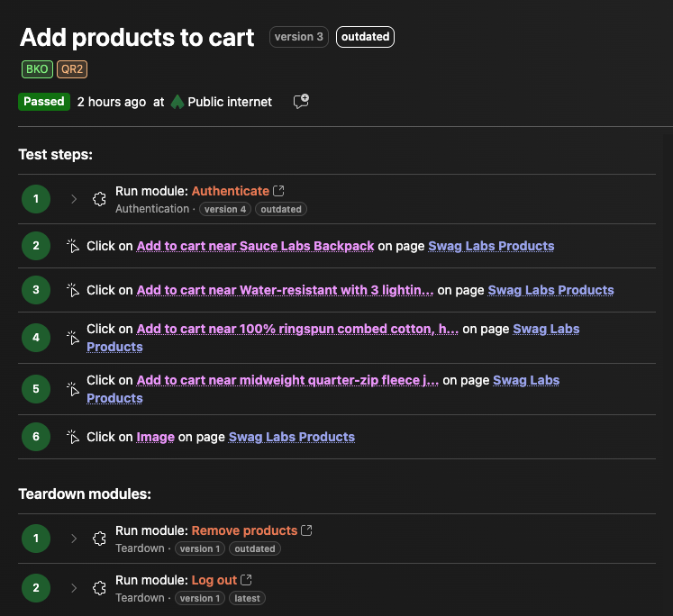Click the cursor icon on Image step

(73, 437)
